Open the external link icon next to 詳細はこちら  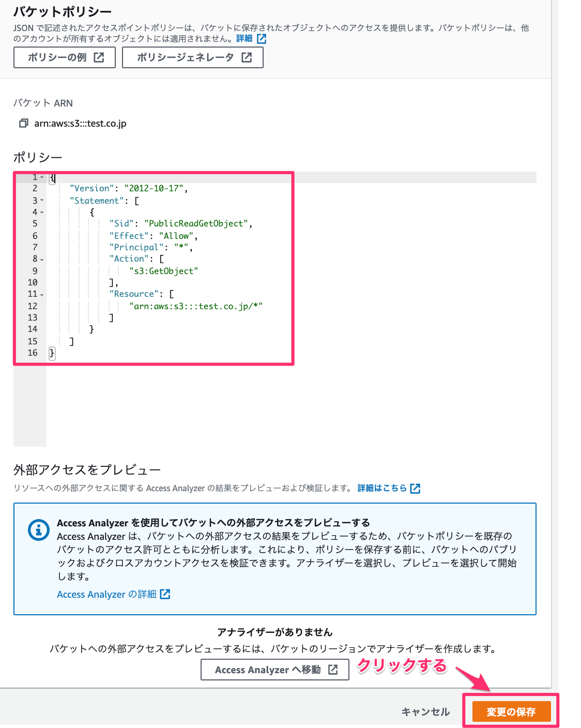pos(416,488)
